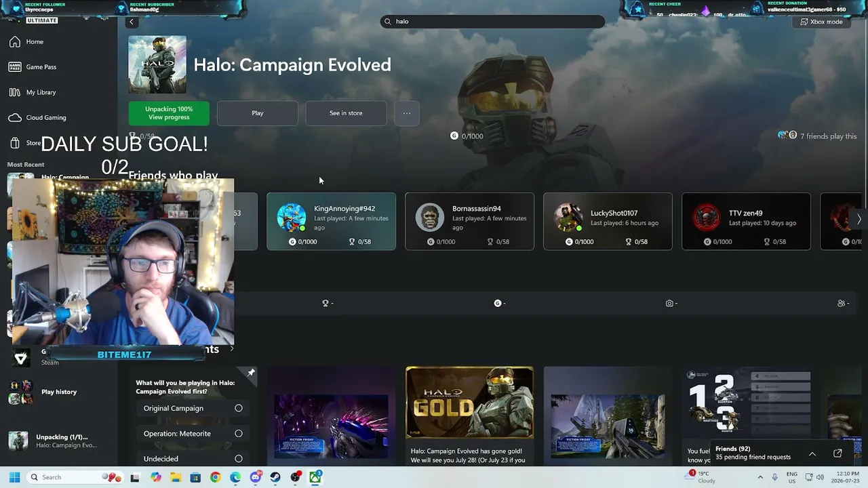The width and height of the screenshot is (868, 488).
Task: Open Copilot from the taskbar
Action: (156, 478)
